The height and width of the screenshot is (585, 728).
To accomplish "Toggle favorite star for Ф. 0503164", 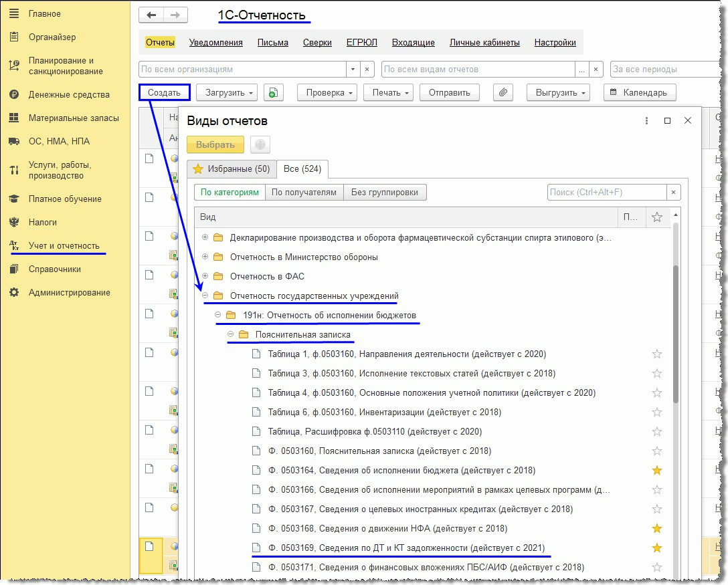I will pos(656,471).
